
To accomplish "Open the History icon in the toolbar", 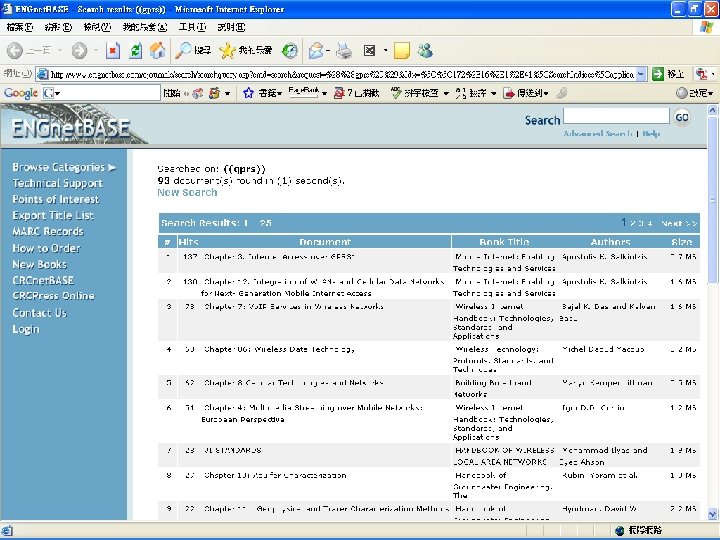I will (x=290, y=50).
